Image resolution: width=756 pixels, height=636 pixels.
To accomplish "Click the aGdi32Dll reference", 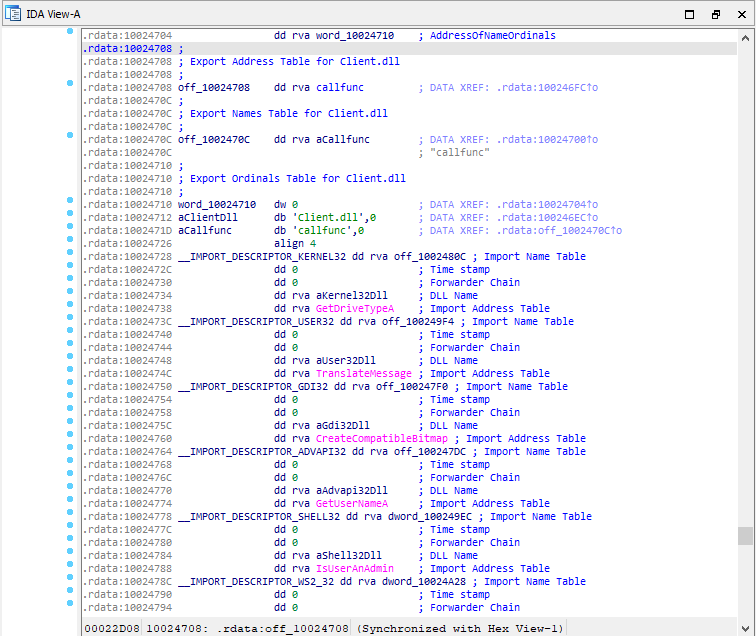I will [343, 426].
